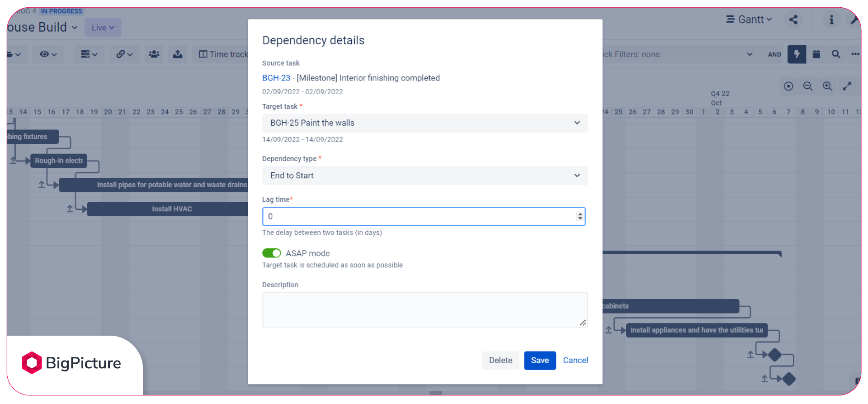Click the share icon in top bar
The height and width of the screenshot is (404, 868).
(x=793, y=19)
